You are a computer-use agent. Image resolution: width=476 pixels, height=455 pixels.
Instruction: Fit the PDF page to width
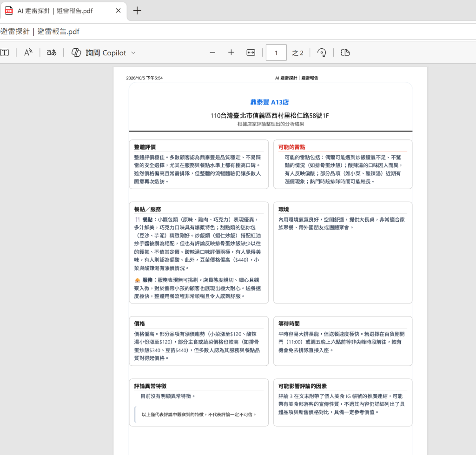[251, 53]
